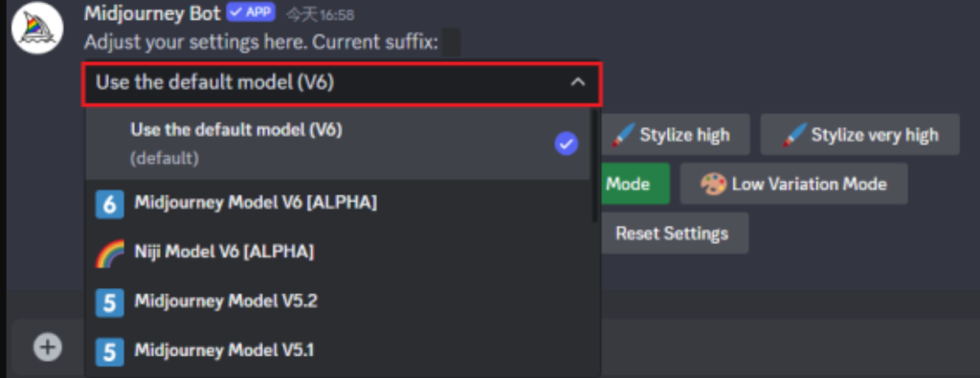Click the Stylize very high button
Image resolution: width=980 pixels, height=378 pixels.
point(860,134)
